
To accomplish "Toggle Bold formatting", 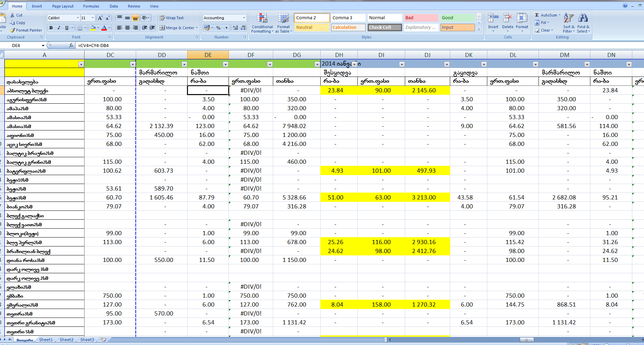I will pyautogui.click(x=51, y=28).
